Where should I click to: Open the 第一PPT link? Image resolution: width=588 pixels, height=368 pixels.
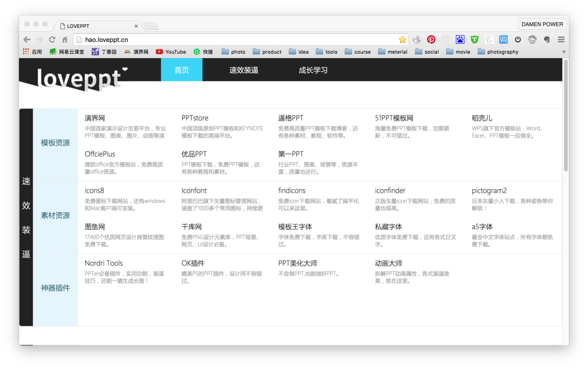pyautogui.click(x=291, y=154)
